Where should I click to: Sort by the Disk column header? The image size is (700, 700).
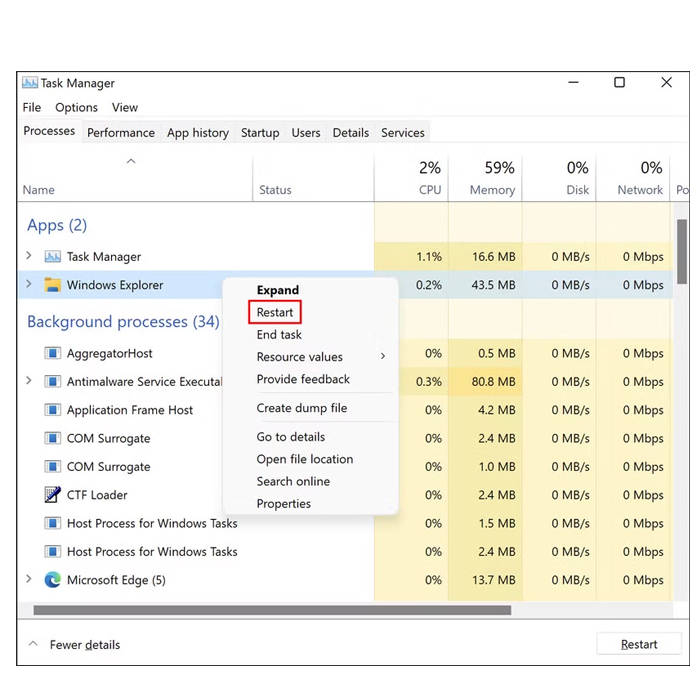pos(559,179)
